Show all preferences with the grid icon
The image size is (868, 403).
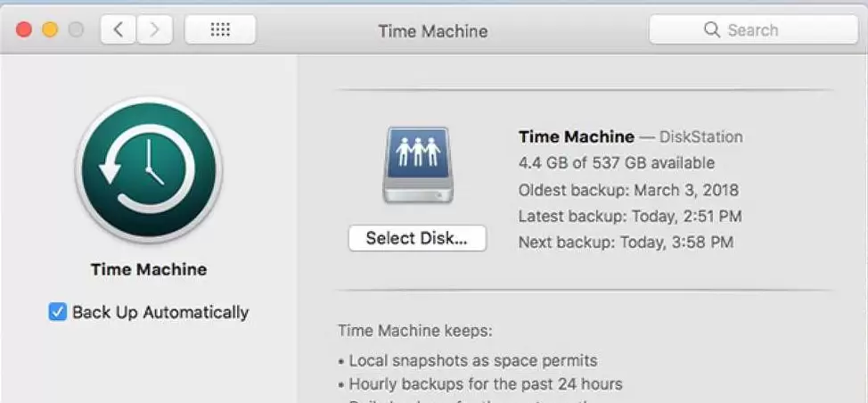point(220,29)
